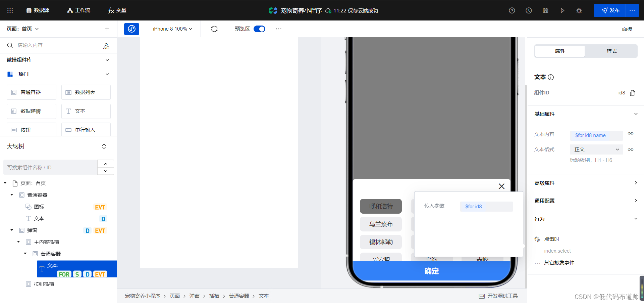Switch to the 样式 style tab
Screen dimensions: 644x303
click(611, 51)
